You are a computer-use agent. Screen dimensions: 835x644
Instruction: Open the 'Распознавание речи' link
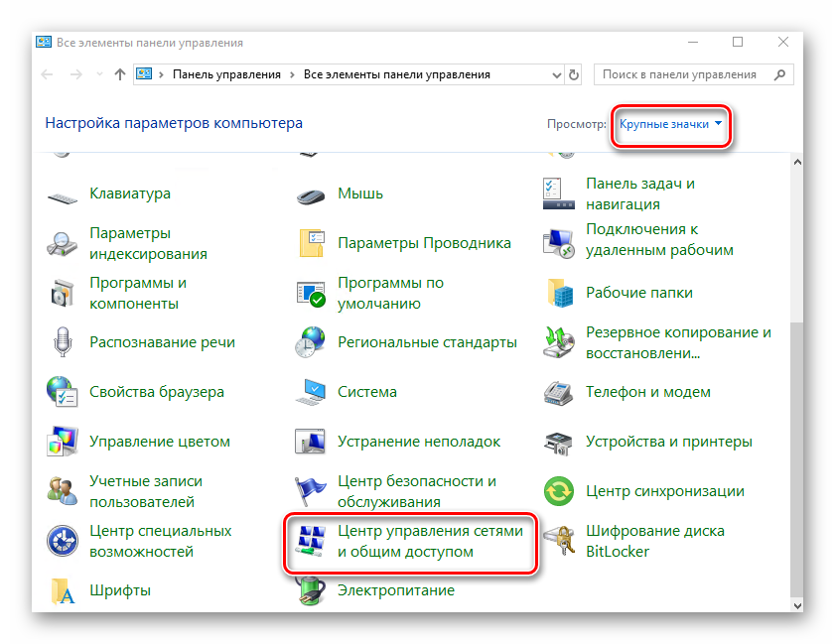coord(162,342)
